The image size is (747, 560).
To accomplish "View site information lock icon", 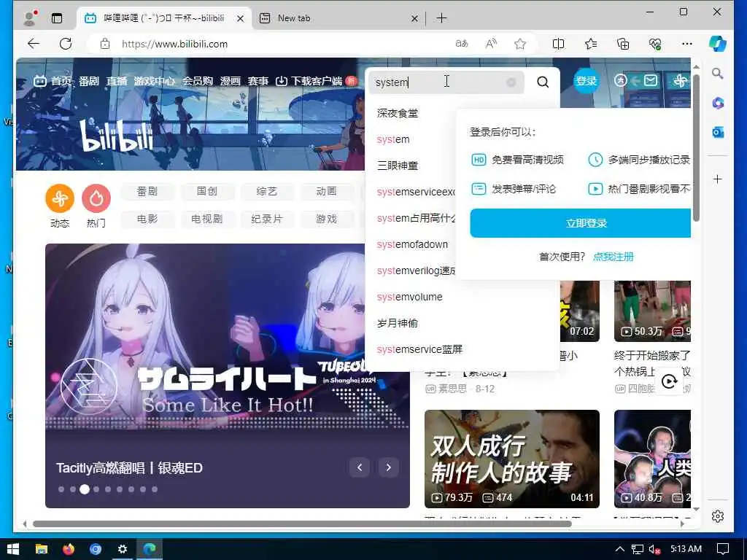I will 105,44.
